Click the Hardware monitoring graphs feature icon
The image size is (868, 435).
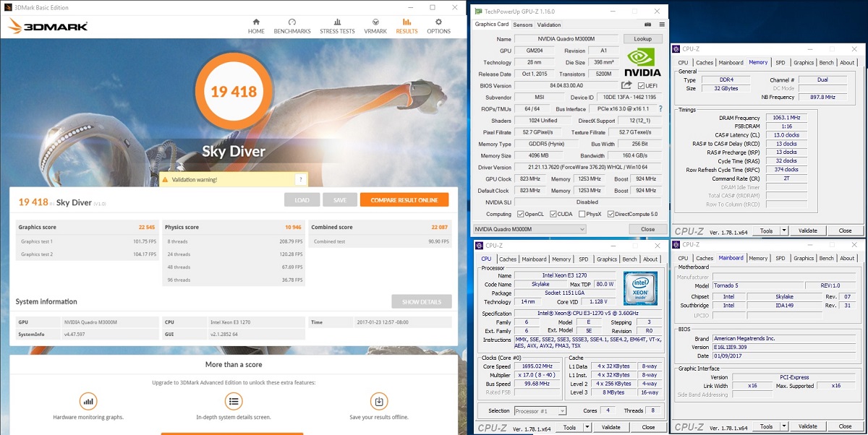click(x=88, y=401)
